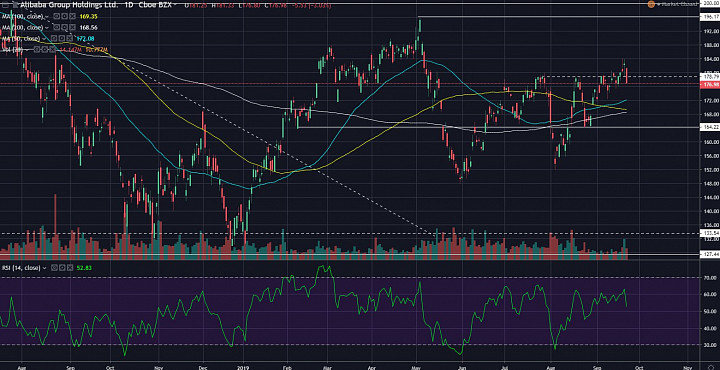This screenshot has width=720, height=370.
Task: Open settings for the Vol (20) indicator
Action: tap(45, 49)
